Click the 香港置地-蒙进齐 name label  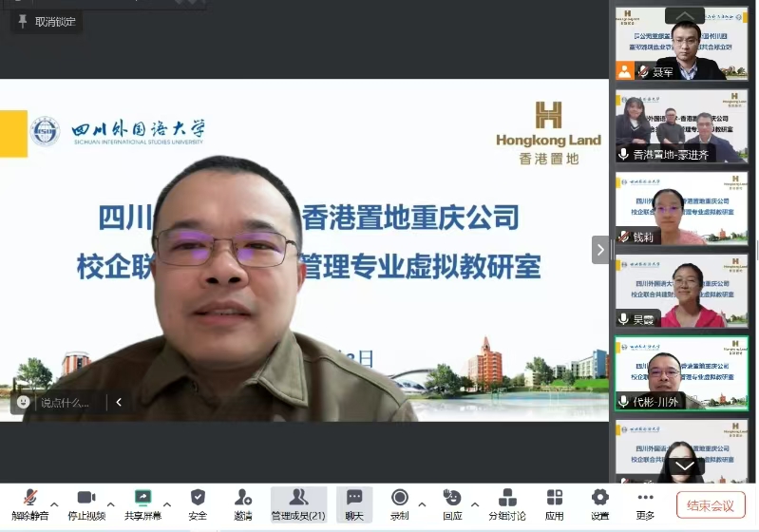click(671, 155)
